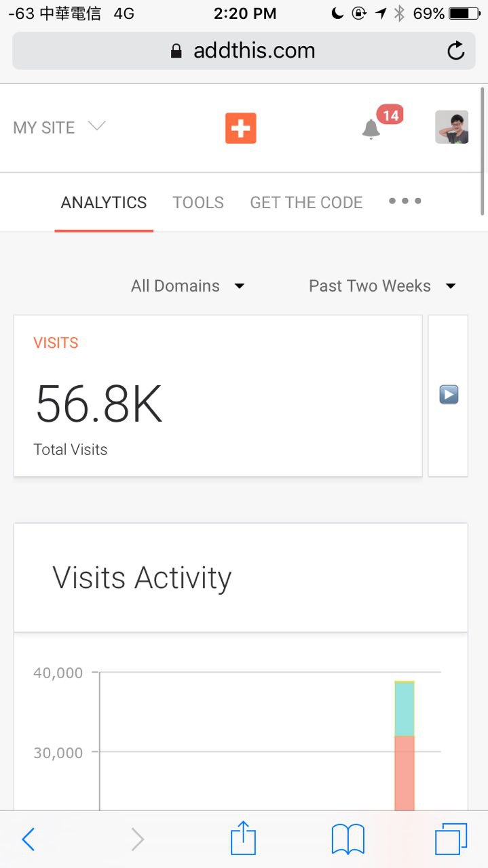
Task: Switch to the ANALYTICS tab
Action: [x=104, y=203]
